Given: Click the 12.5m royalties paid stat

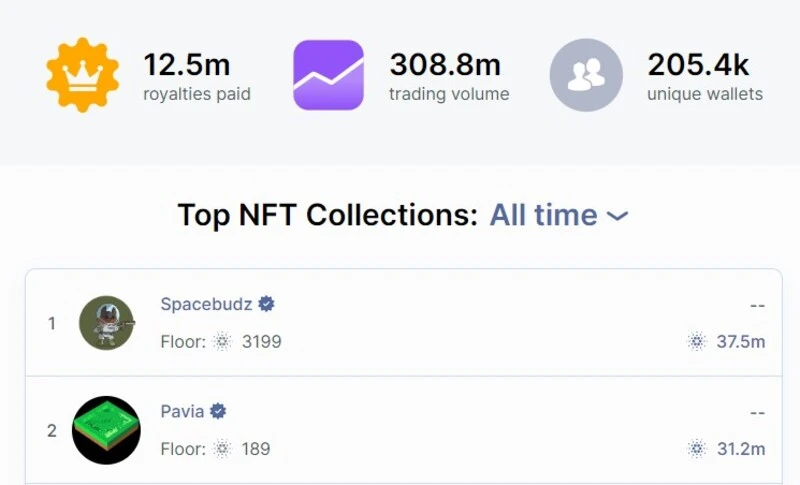Looking at the screenshot, I should pos(187,66).
